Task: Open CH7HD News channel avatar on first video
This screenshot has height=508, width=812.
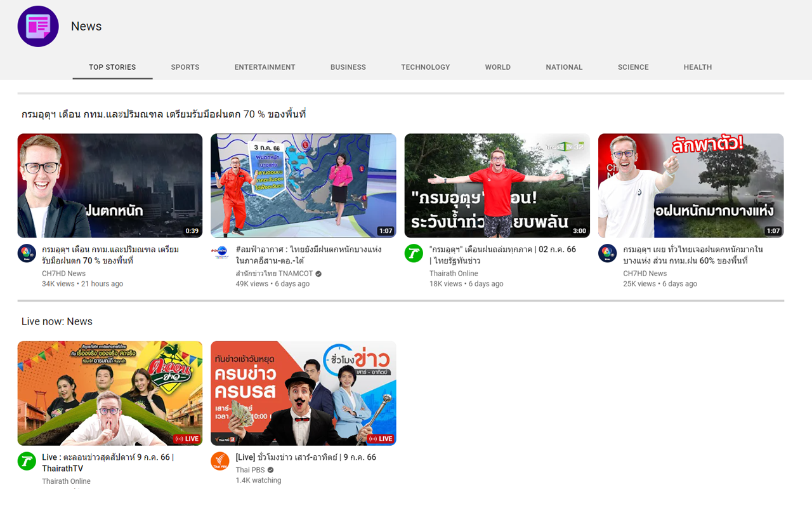Action: pyautogui.click(x=26, y=253)
